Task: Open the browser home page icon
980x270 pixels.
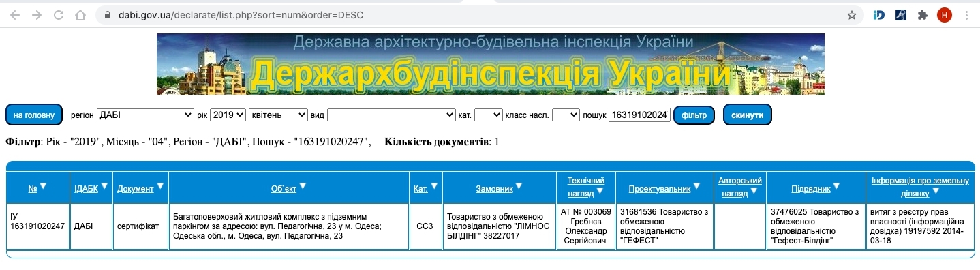Action: point(80,15)
